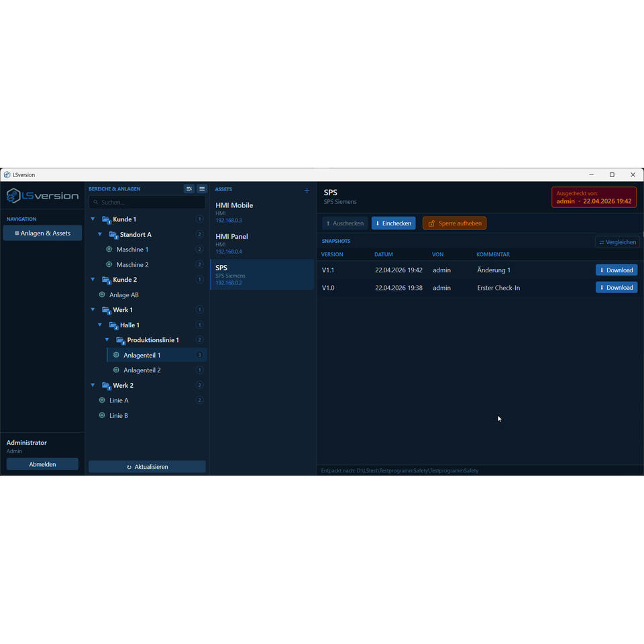Collapse the Werk 1 tree node
The image size is (644, 644).
(x=93, y=310)
